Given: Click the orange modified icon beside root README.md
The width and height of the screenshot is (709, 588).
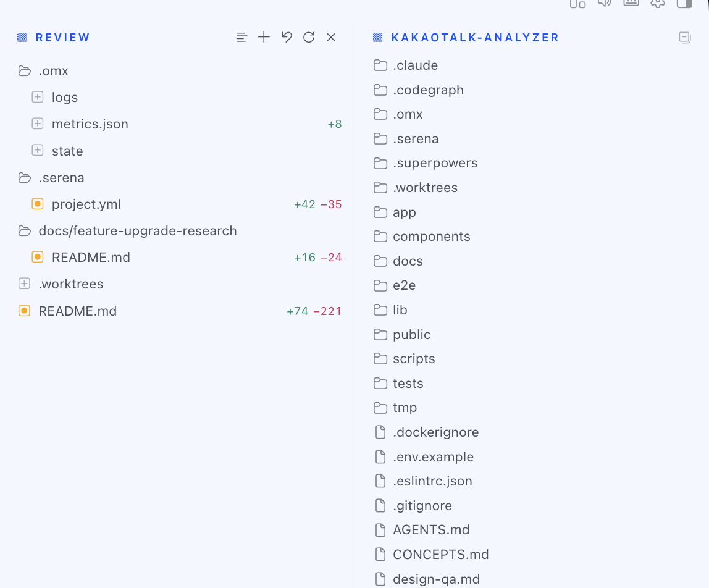Looking at the screenshot, I should click(x=25, y=311).
